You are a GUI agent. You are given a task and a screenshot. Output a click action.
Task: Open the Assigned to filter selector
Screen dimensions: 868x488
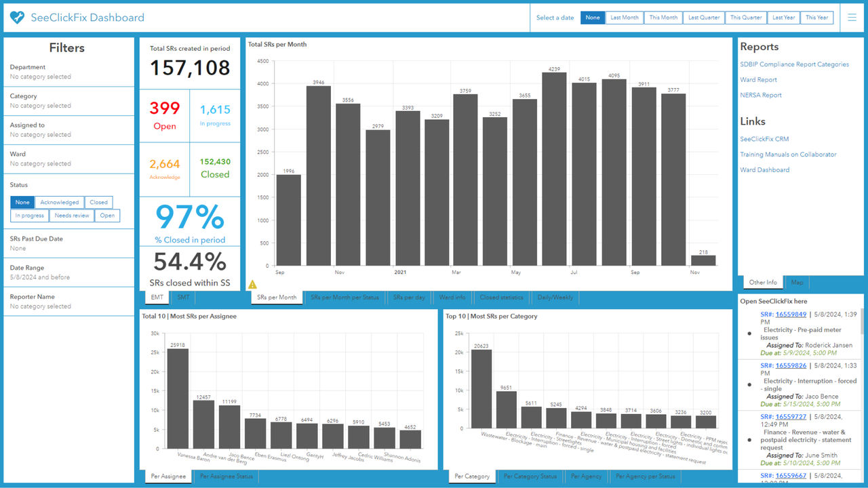pyautogui.click(x=68, y=130)
